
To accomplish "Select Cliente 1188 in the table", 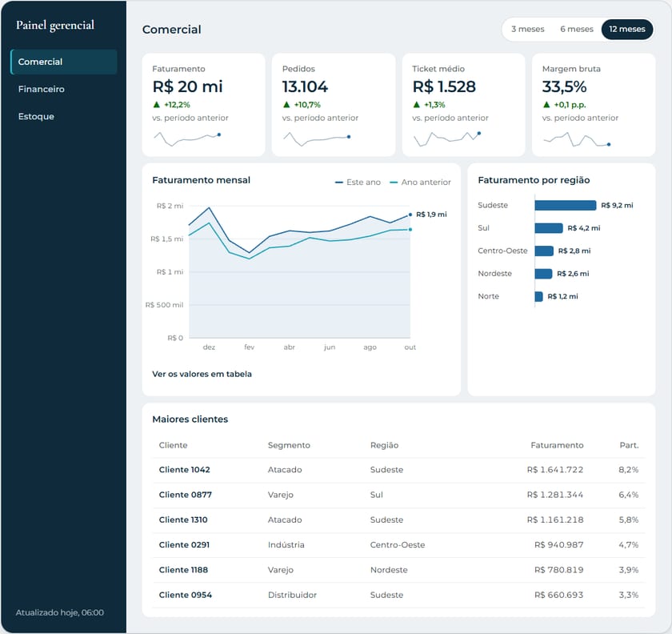I will coord(183,570).
